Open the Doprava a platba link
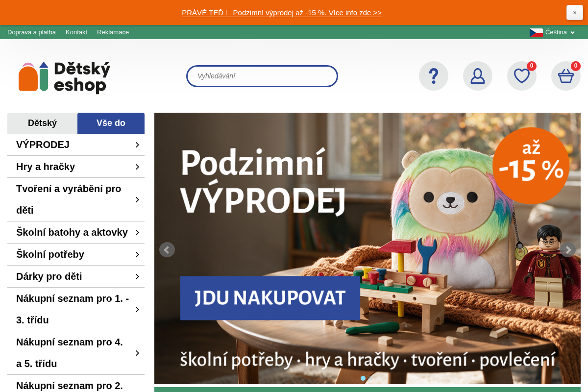 point(31,32)
